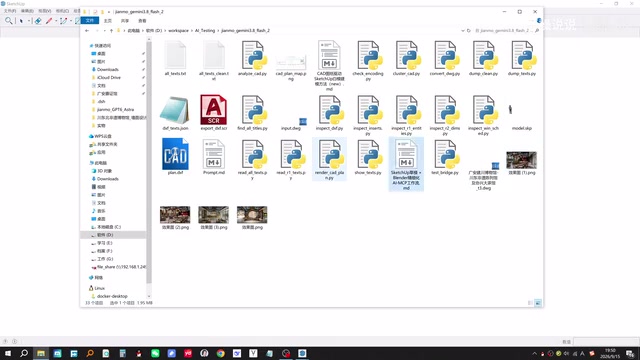Switch to large icons view button

[x=538, y=303]
